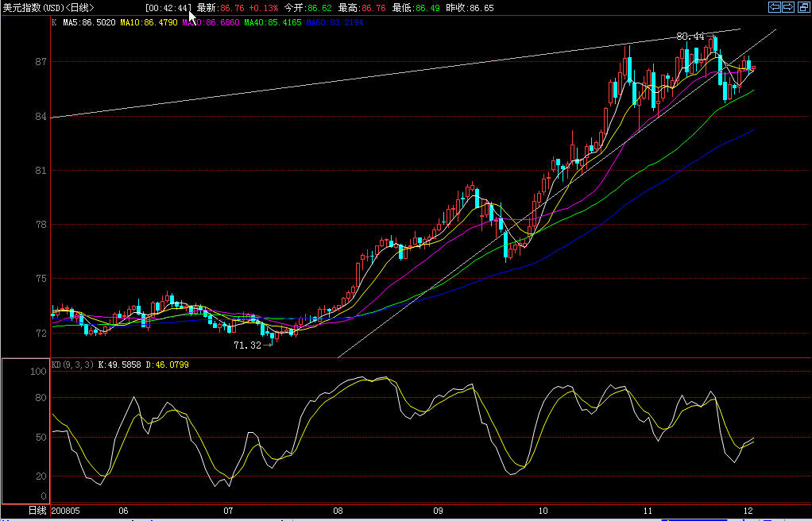Click the D value in KD indicator header

[x=168, y=365]
